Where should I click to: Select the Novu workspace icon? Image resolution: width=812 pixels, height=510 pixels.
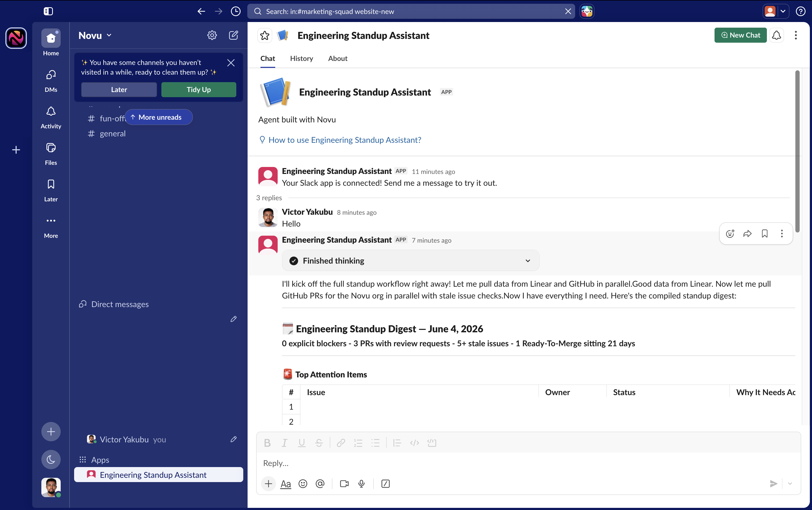point(16,38)
